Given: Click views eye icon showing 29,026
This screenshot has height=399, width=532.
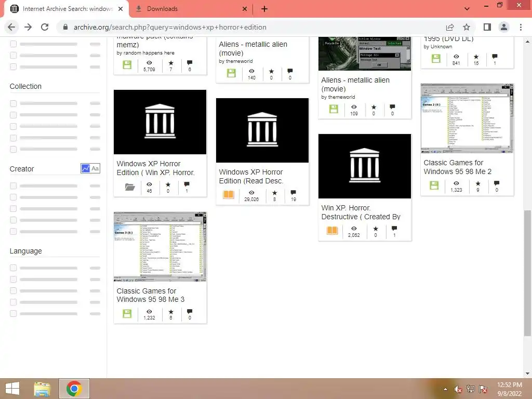Looking at the screenshot, I should tap(251, 193).
